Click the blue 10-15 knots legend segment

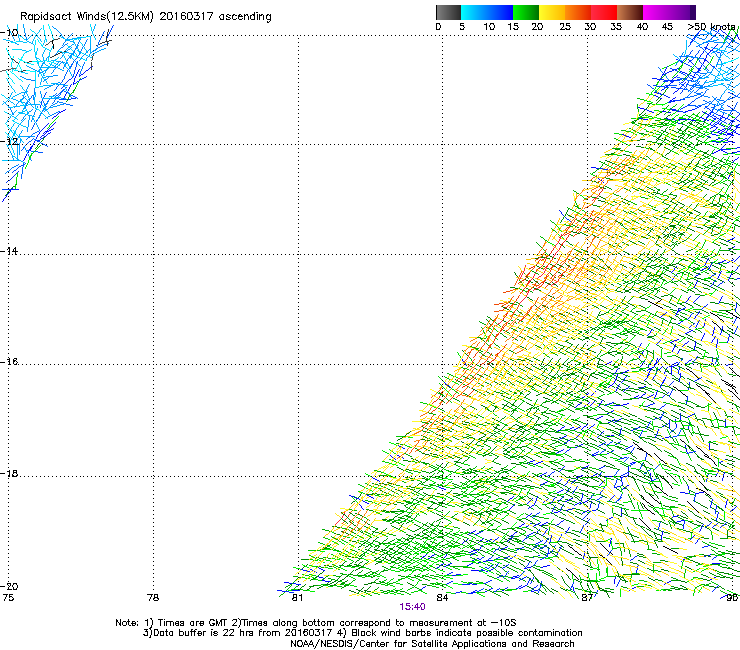[500, 12]
